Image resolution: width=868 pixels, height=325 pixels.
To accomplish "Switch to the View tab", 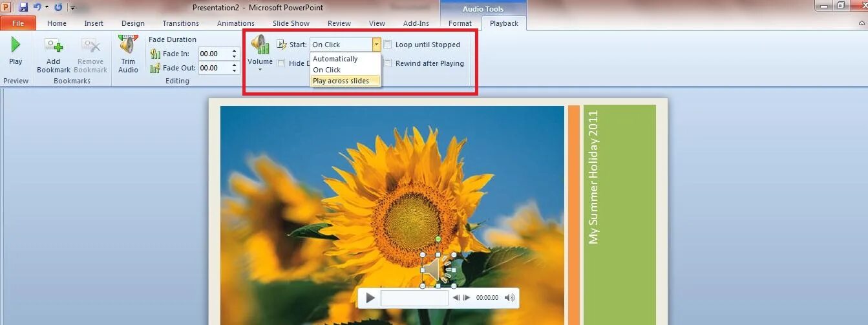I will coord(377,23).
